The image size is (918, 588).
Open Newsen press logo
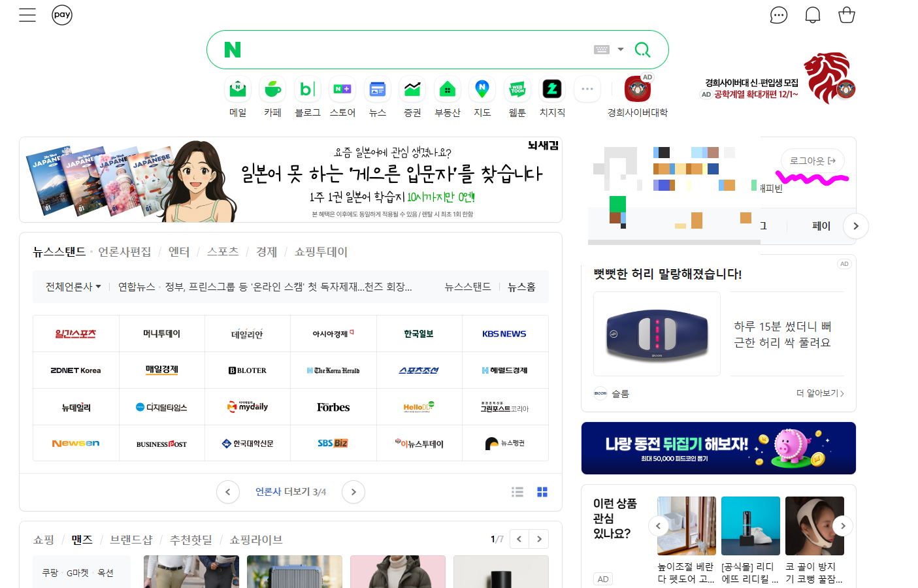coord(76,444)
